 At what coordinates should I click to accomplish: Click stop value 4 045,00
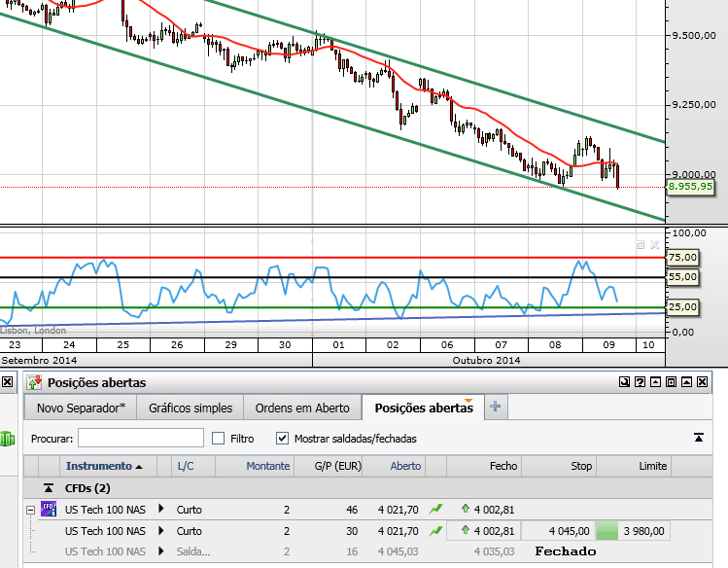tap(569, 531)
